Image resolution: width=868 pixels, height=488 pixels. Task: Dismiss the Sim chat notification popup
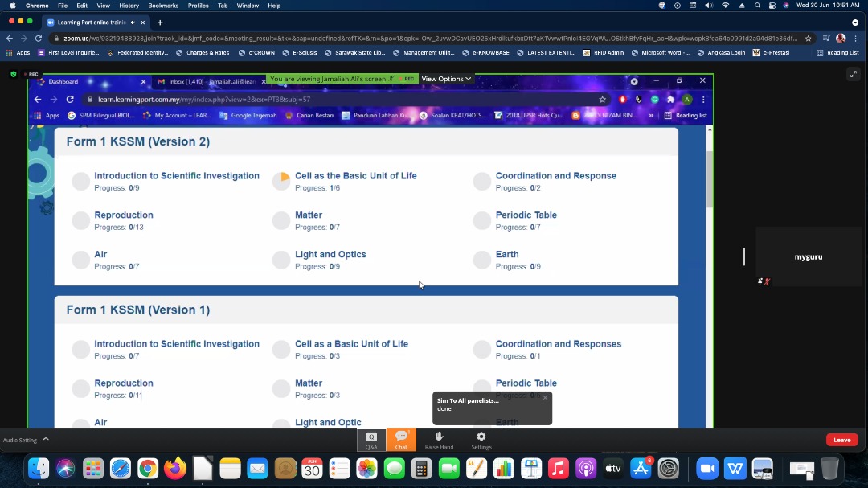[x=545, y=398]
